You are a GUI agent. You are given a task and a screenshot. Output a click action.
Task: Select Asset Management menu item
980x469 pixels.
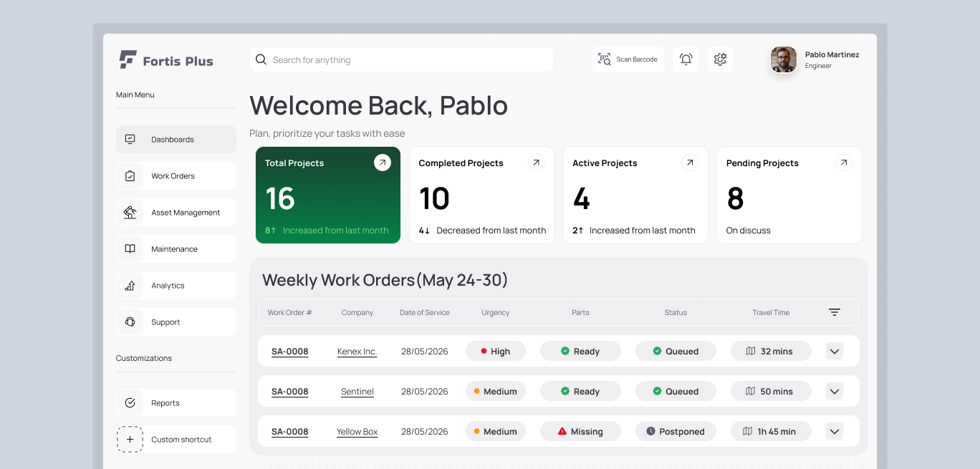[x=176, y=213]
